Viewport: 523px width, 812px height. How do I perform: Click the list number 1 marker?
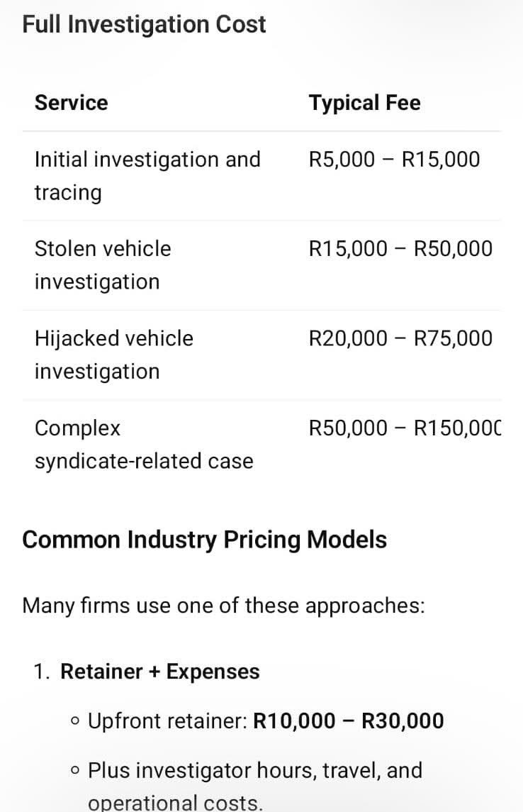pyautogui.click(x=41, y=671)
